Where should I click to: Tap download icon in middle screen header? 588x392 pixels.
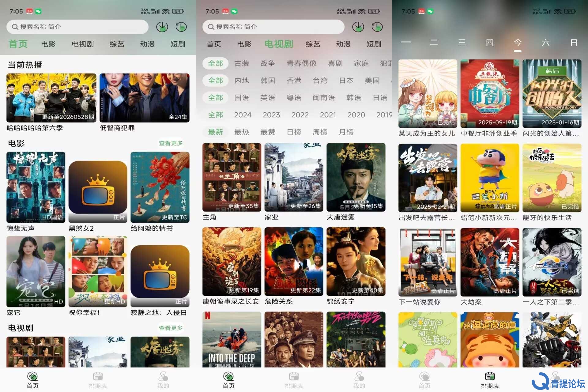(358, 27)
